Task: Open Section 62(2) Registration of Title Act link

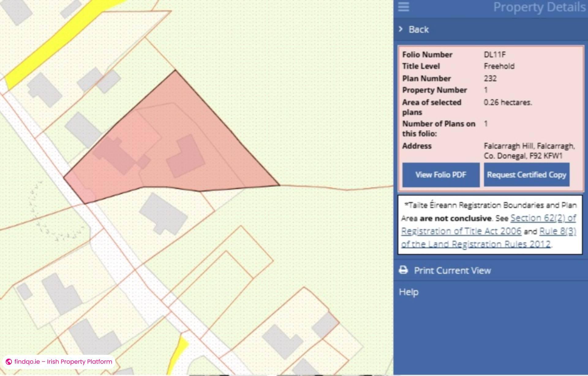Action: [x=543, y=218]
